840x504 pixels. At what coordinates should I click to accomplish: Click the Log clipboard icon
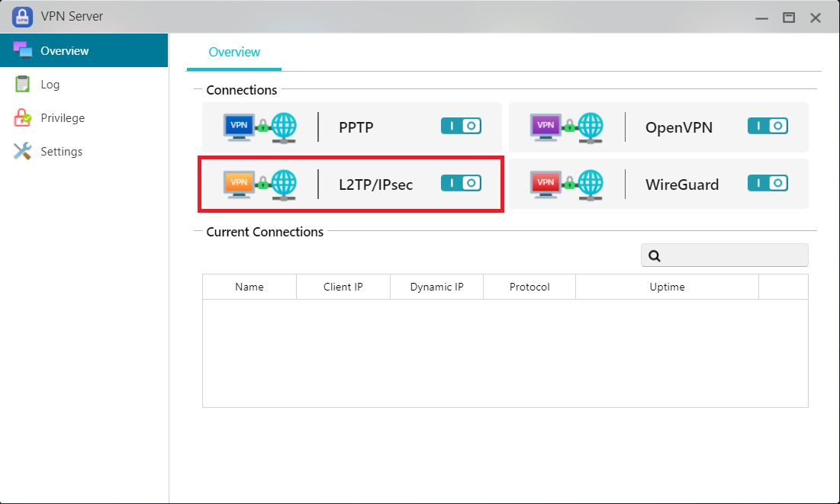(22, 84)
